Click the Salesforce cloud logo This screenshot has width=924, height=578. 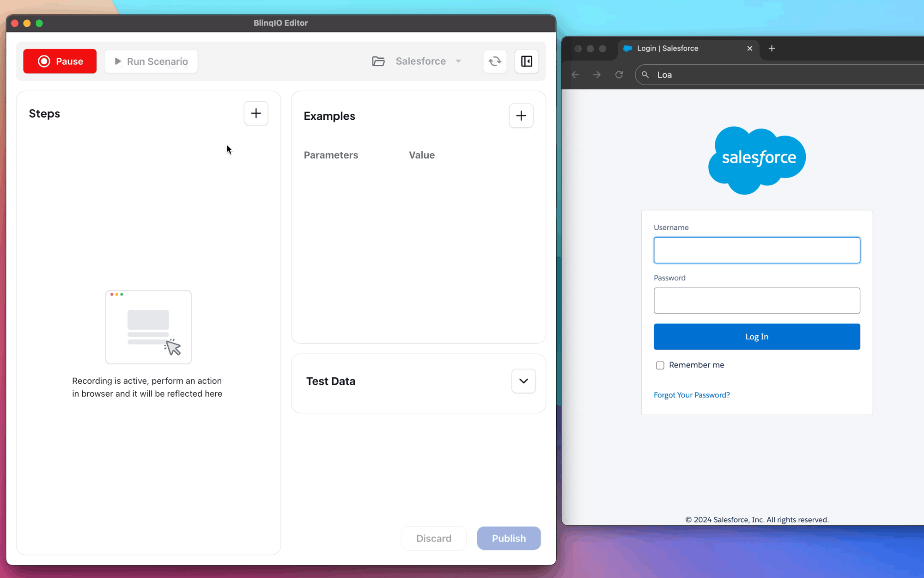(757, 160)
